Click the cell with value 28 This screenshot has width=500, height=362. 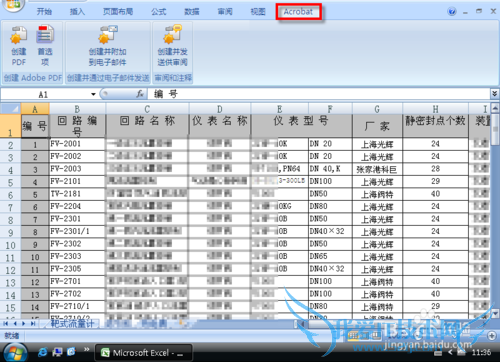435,169
